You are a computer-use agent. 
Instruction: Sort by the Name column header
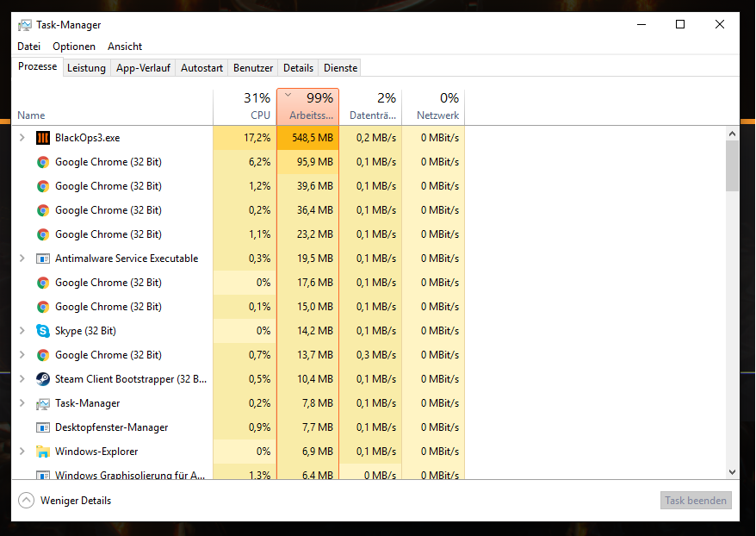112,107
